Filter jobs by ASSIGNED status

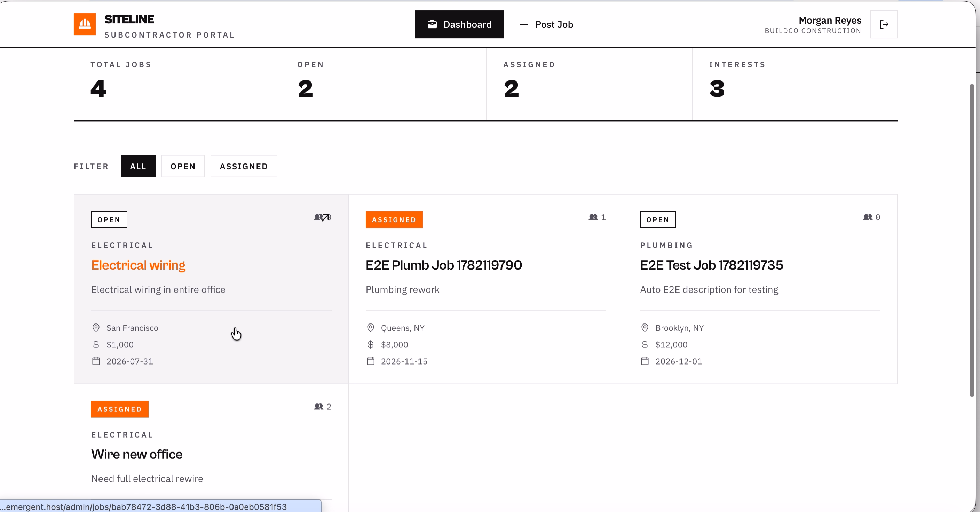[244, 166]
